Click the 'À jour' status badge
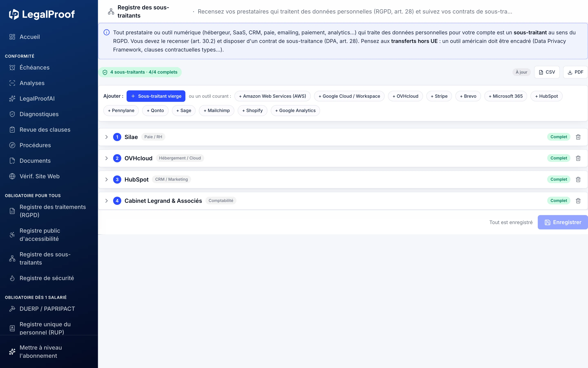The height and width of the screenshot is (368, 588). [521, 72]
